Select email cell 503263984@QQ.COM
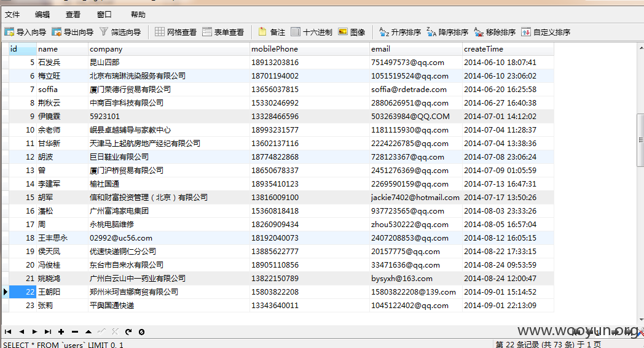Screen dimensions: 644x348 [415, 117]
